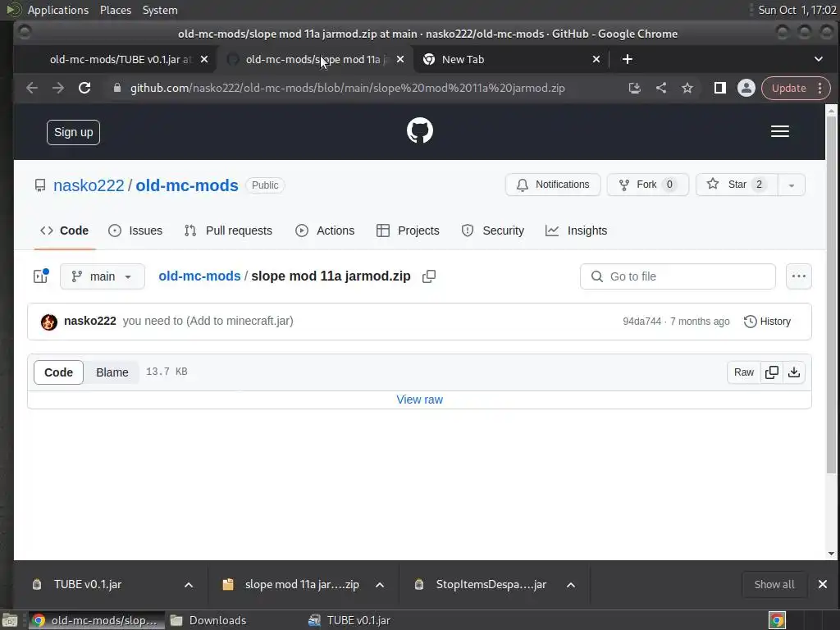Click the GitHub Octocat logo
840x630 pixels.
point(420,130)
